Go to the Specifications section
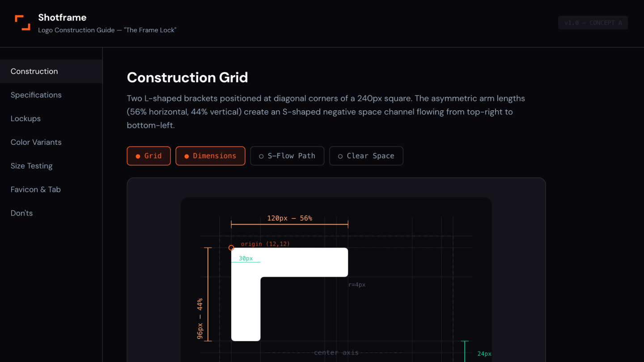 tap(36, 95)
